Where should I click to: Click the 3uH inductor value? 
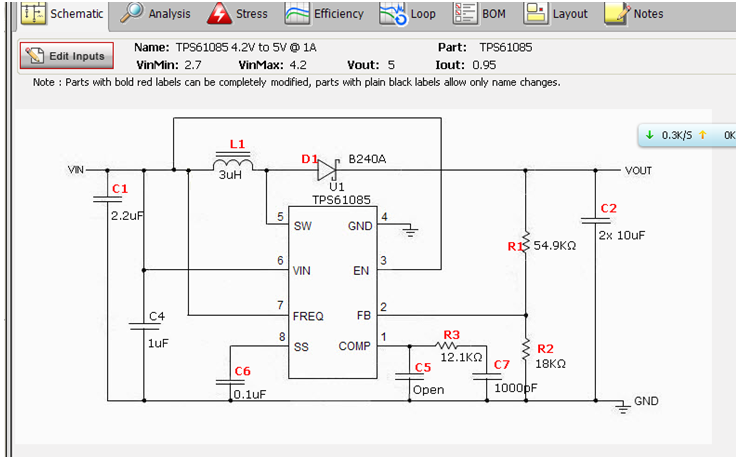point(230,175)
